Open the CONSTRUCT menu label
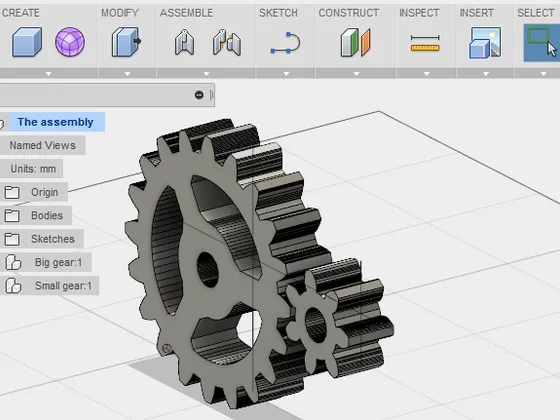560x420 pixels. coord(349,13)
